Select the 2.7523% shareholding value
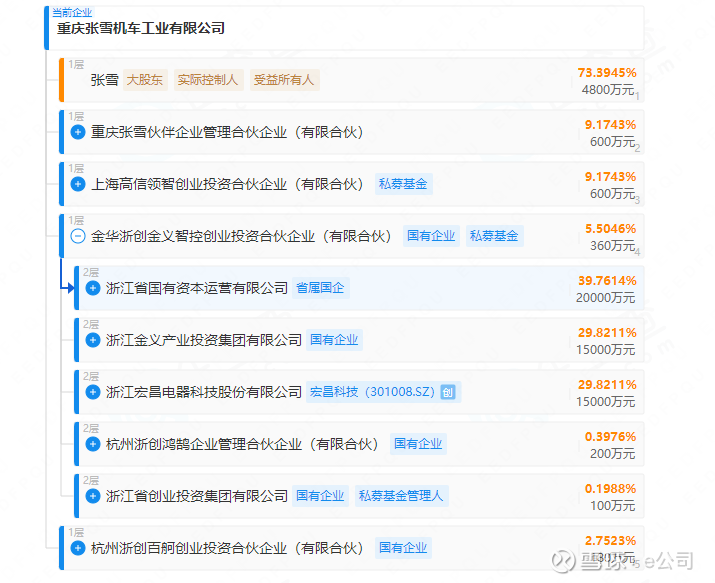 click(611, 541)
